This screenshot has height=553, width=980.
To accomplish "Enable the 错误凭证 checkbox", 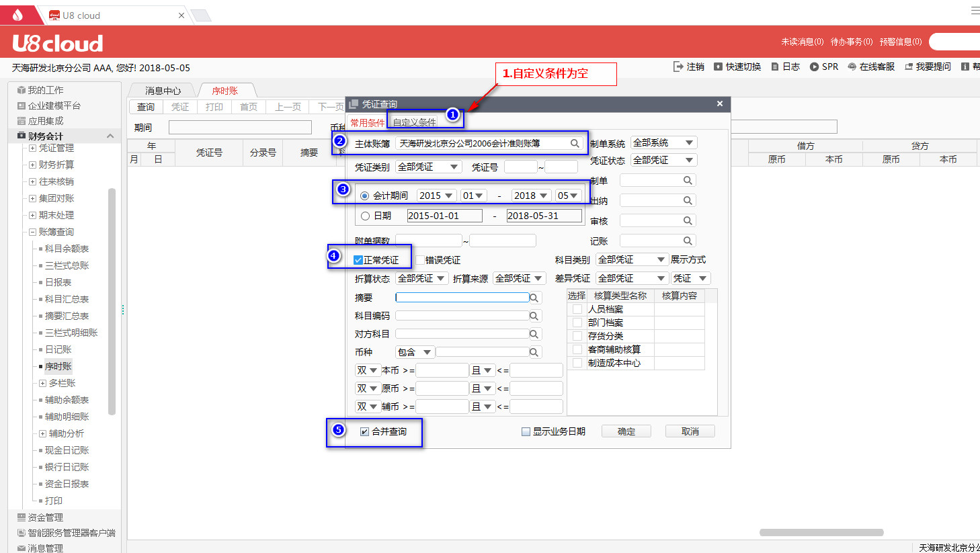I will pos(420,260).
